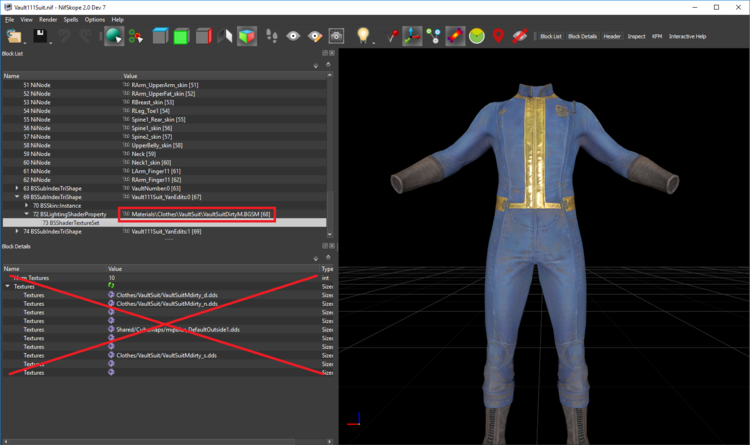Click the Block List panel float icon
Image resolution: width=750 pixels, height=445 pixels.
(325, 53)
